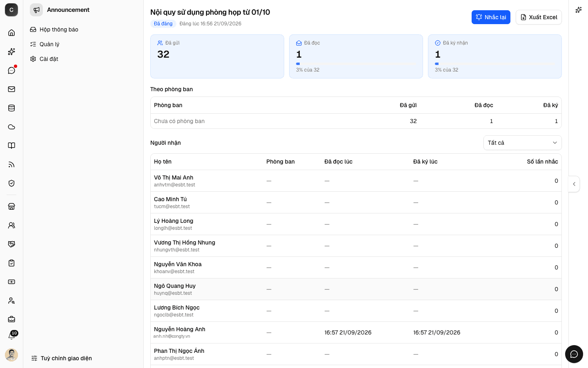
Task: Open the cloud storage icon in sidebar
Action: tap(11, 127)
